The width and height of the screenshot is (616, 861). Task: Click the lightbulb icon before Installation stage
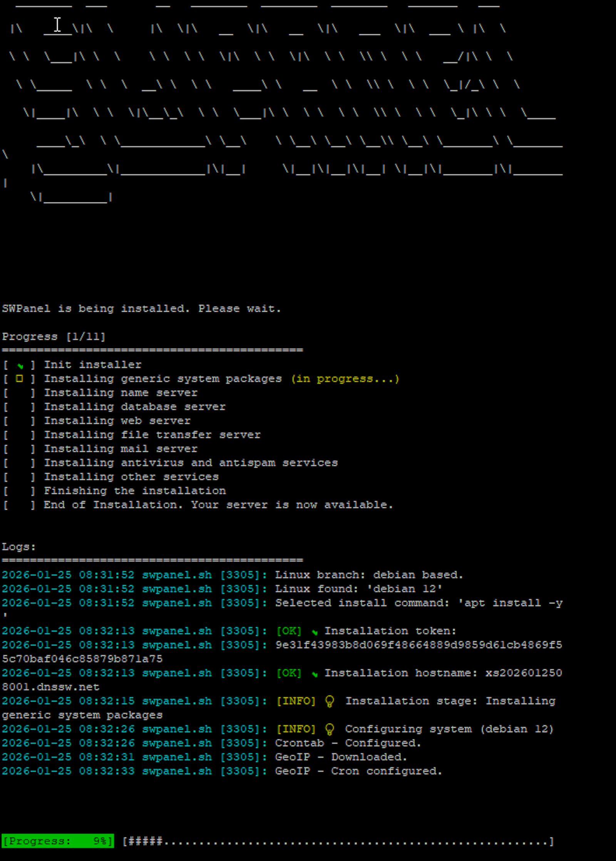(330, 702)
